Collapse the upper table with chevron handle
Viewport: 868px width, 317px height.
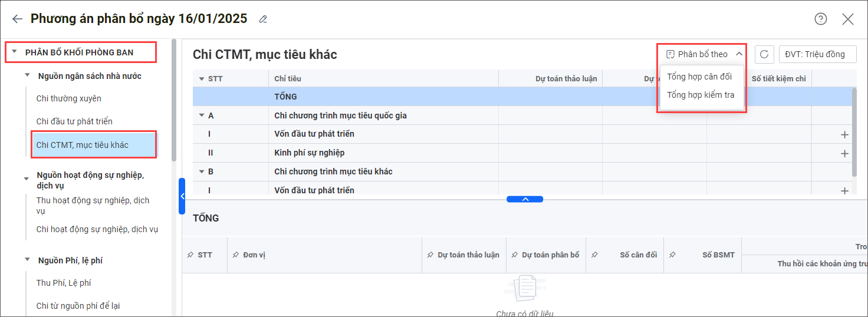(525, 199)
